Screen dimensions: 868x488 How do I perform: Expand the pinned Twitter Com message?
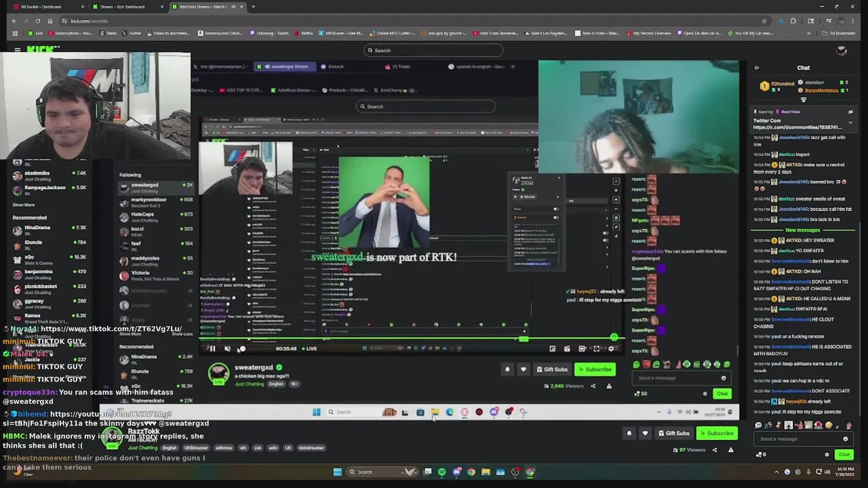coord(850,123)
